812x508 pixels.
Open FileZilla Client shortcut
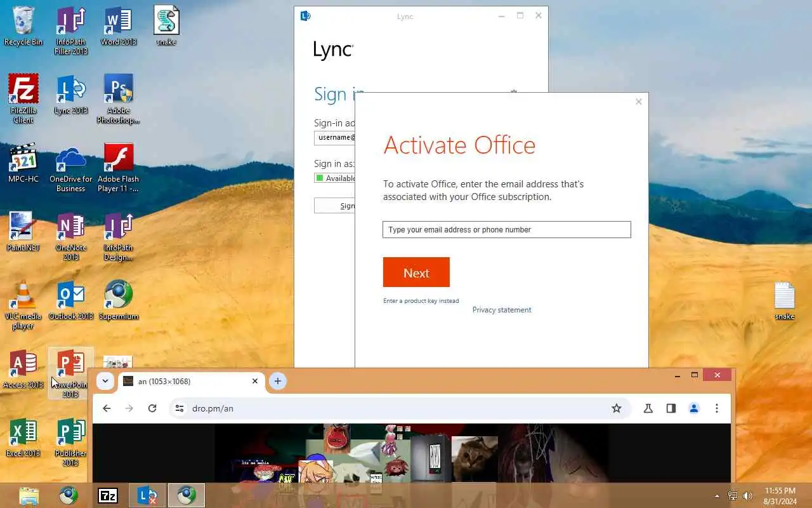[x=23, y=98]
